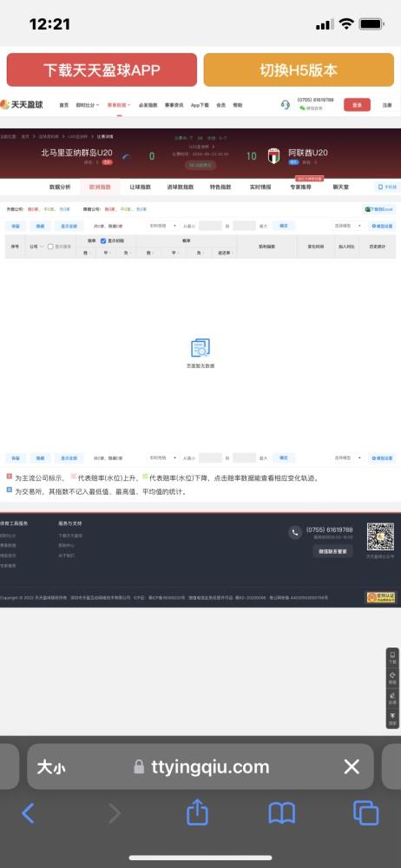Screen dimensions: 401x868
Task: Check the box beside 公司 column header
Action: (x=50, y=247)
